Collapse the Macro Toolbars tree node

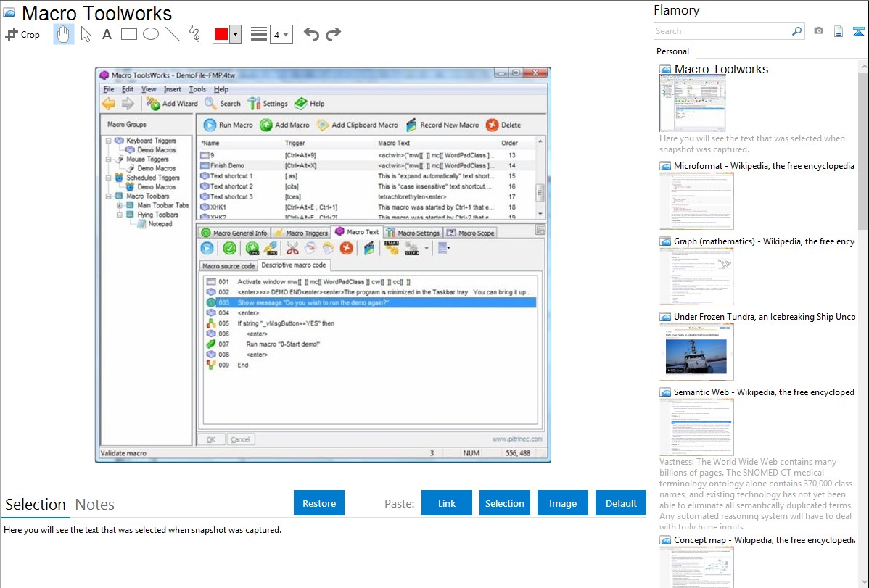coord(109,196)
